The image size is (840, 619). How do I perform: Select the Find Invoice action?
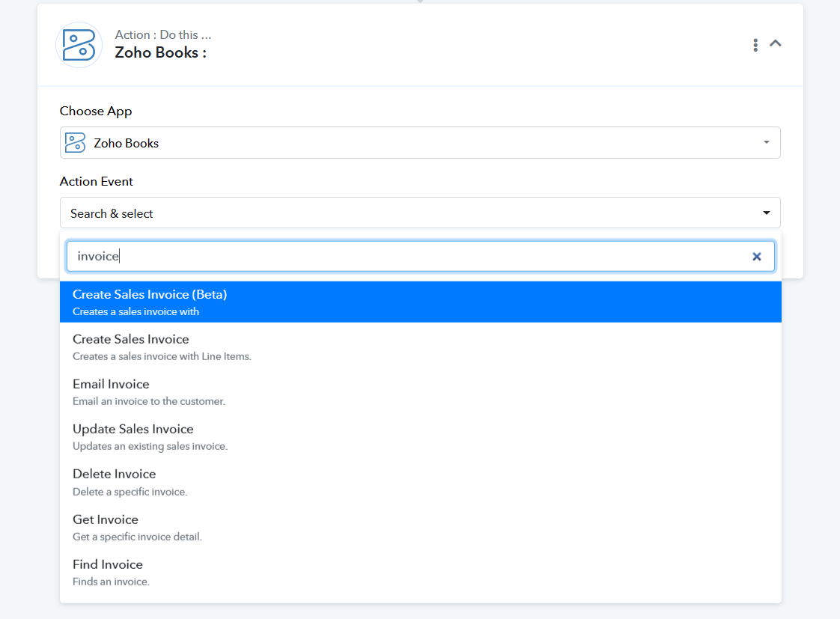pos(421,573)
